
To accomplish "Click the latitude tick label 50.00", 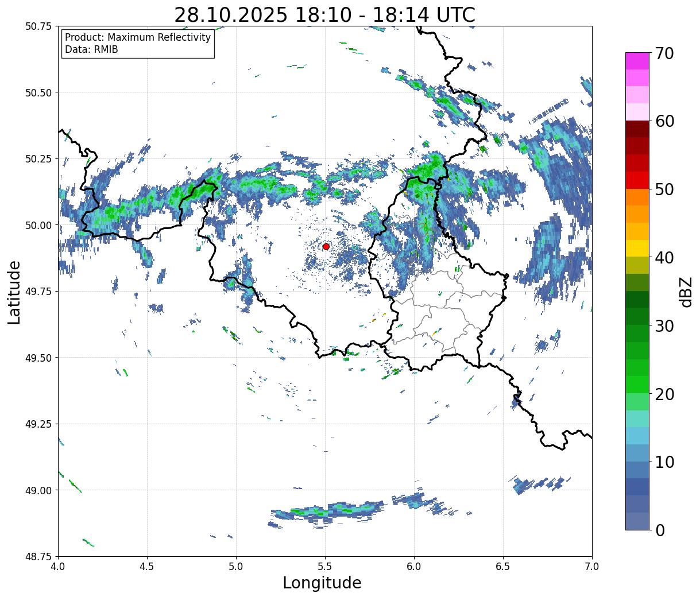I will (38, 225).
